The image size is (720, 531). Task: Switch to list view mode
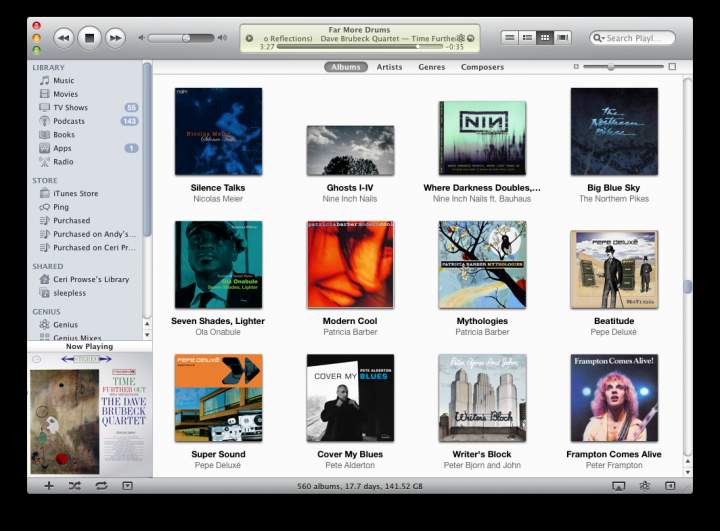point(510,38)
